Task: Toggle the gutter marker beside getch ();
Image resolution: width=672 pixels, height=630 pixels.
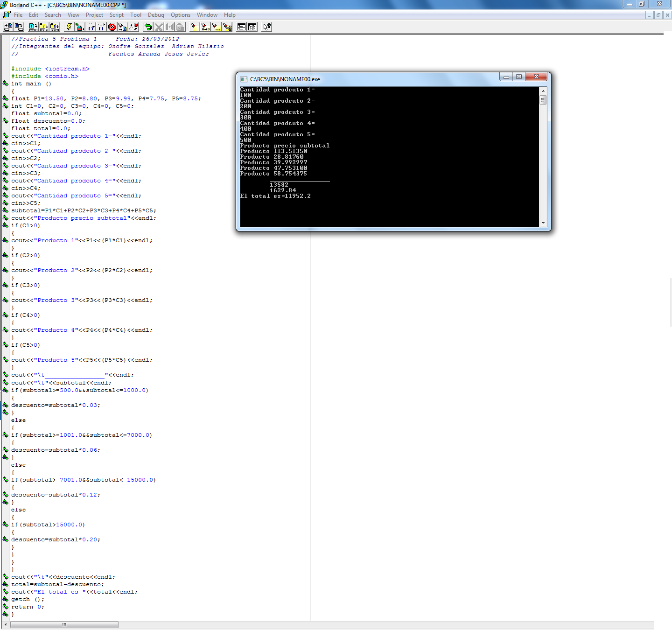Action: pyautogui.click(x=5, y=599)
